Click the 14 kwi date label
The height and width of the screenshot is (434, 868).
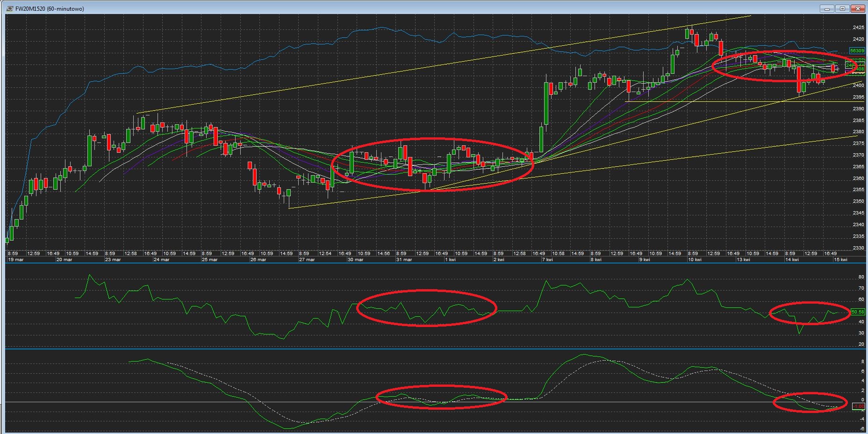pyautogui.click(x=792, y=260)
